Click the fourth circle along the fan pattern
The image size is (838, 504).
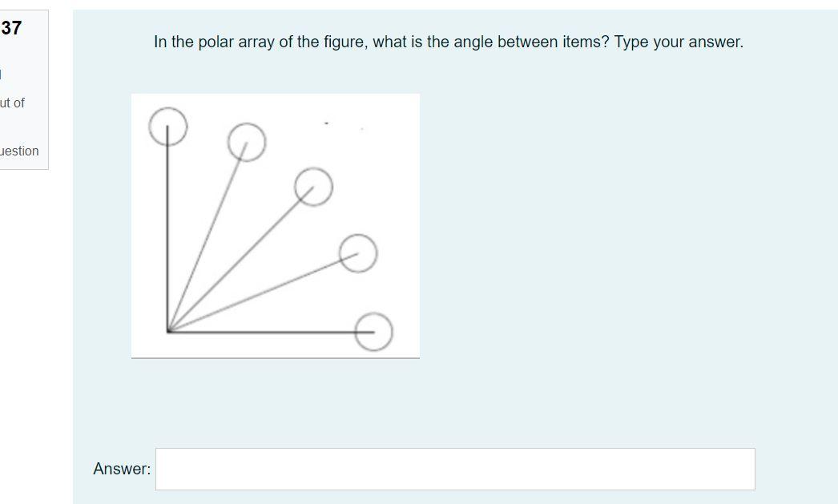[357, 255]
